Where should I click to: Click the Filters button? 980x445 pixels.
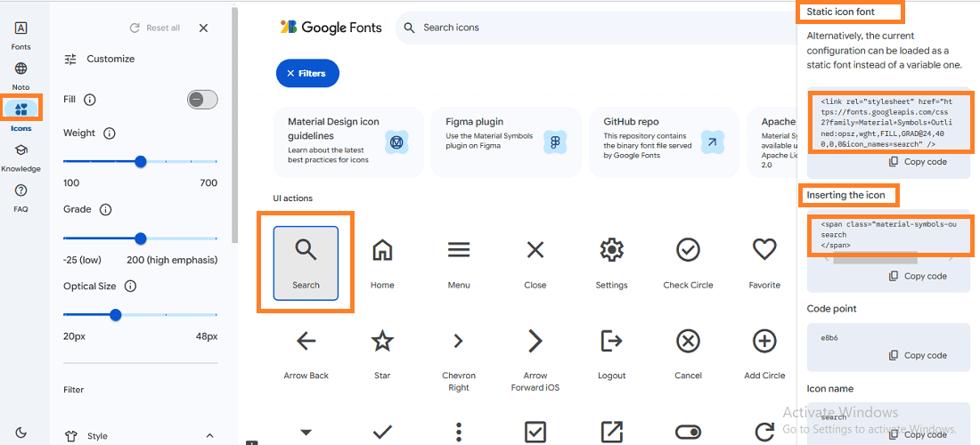[x=307, y=74]
